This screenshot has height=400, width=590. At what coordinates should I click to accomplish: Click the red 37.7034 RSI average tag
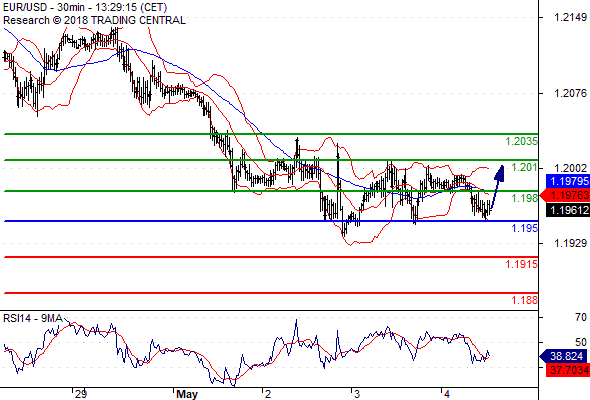(569, 370)
